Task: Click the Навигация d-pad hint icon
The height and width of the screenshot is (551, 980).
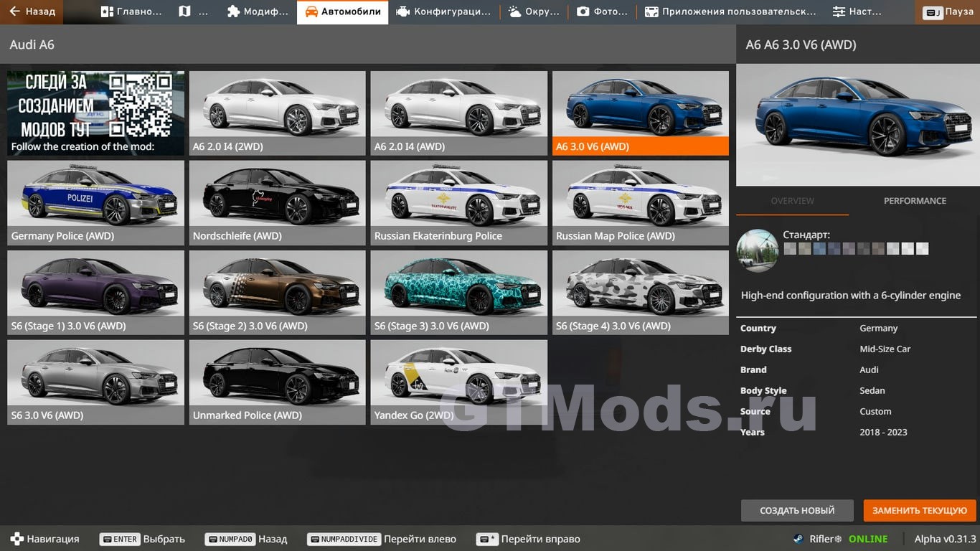Action: pyautogui.click(x=16, y=539)
